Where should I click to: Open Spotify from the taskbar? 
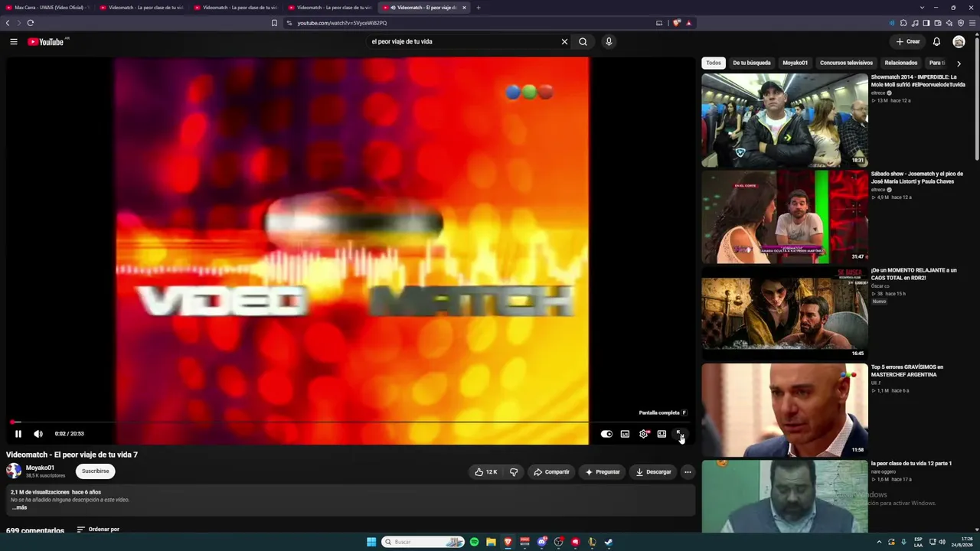[x=474, y=542]
